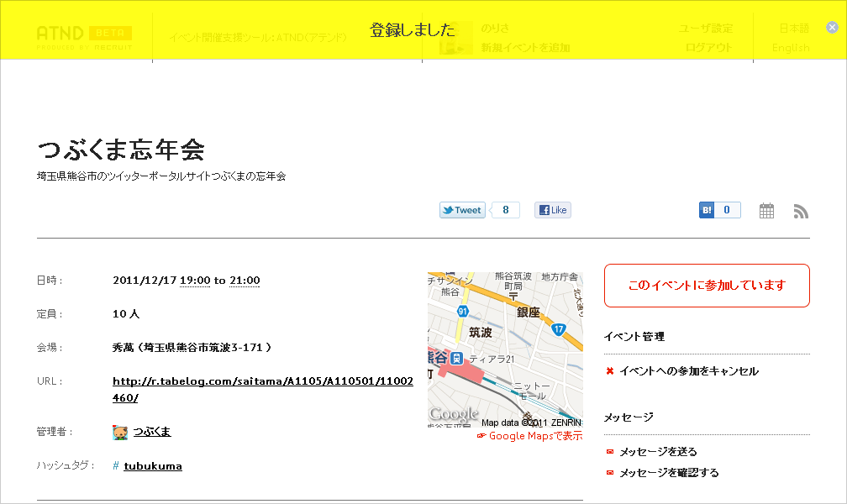Click ログアウト in header
Image resolution: width=847 pixels, height=504 pixels.
(708, 48)
